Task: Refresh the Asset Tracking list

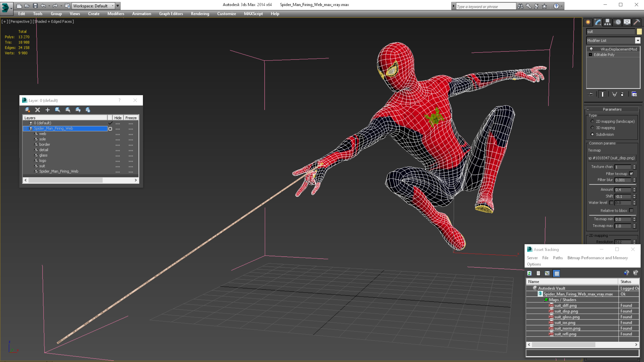Action: pos(529,273)
